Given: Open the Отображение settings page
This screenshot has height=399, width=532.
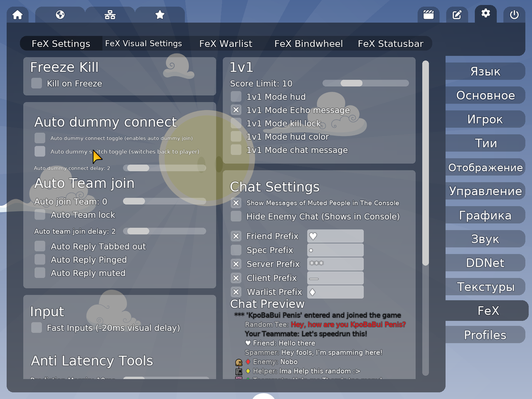Looking at the screenshot, I should click(x=485, y=167).
